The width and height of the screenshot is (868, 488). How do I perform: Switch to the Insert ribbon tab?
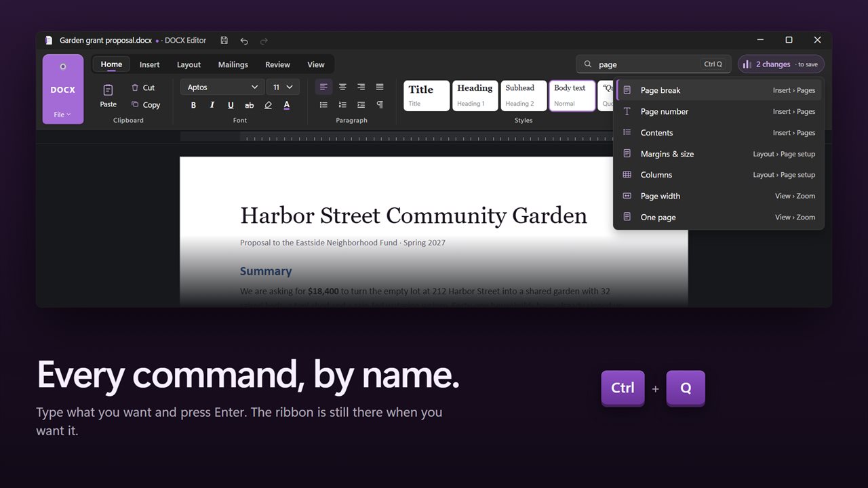[x=150, y=64]
